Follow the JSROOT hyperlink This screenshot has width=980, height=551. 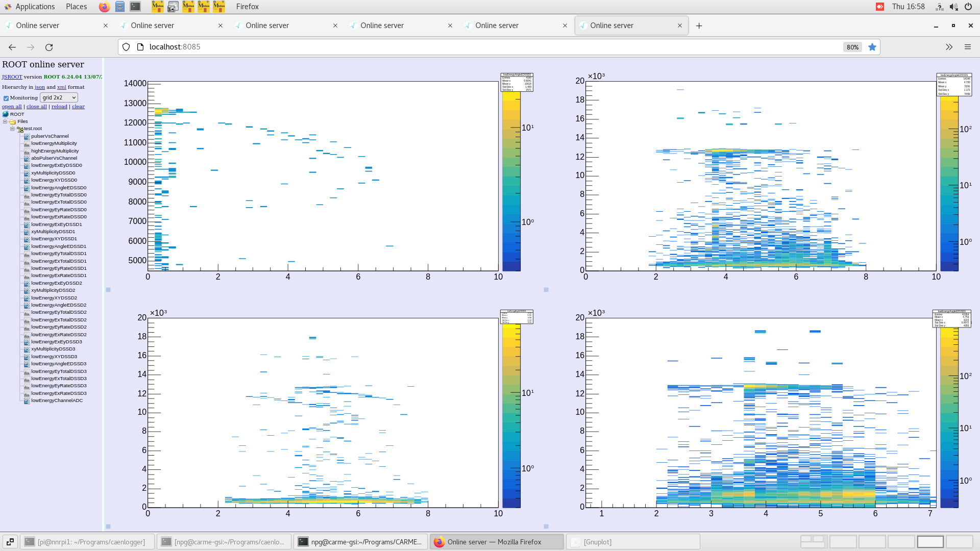click(x=11, y=77)
